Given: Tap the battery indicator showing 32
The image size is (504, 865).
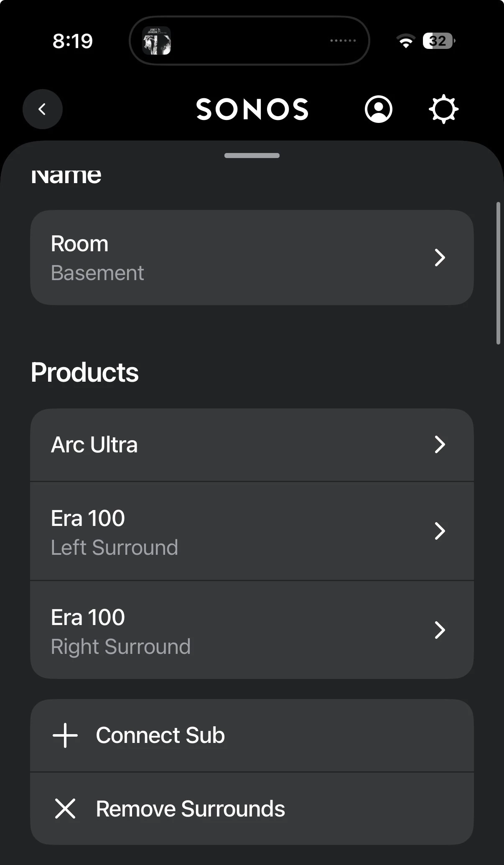Looking at the screenshot, I should click(x=438, y=41).
